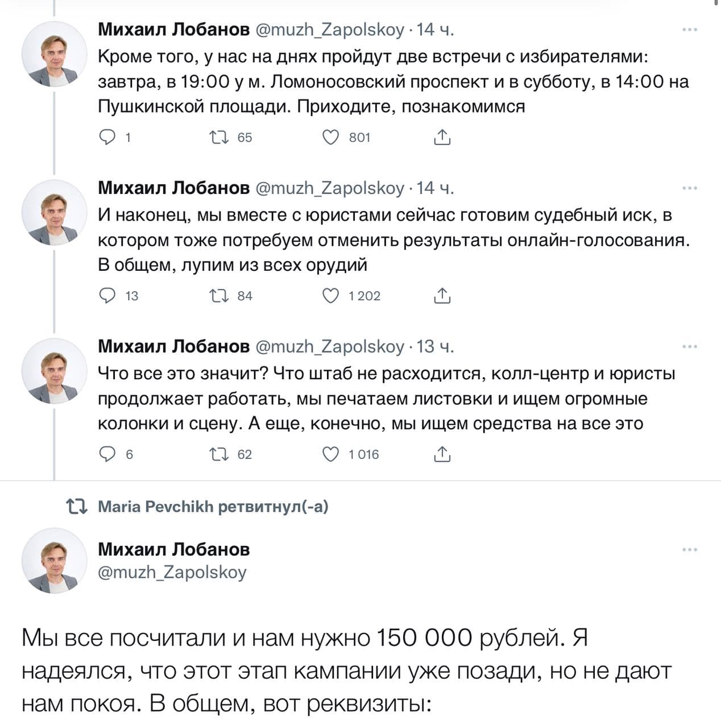The image size is (721, 728).
Task: Open @muzh_Zapolskoy handle in the bottom tweet
Action: [x=172, y=572]
